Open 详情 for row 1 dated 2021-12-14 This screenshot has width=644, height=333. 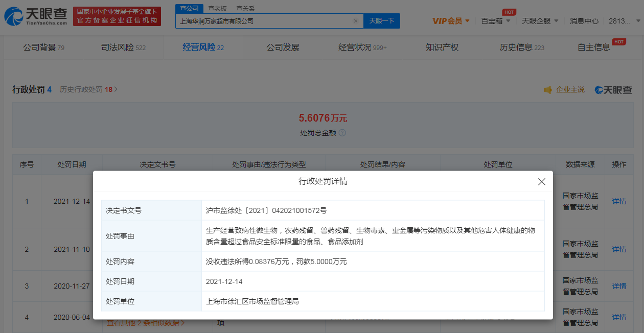[x=619, y=201]
